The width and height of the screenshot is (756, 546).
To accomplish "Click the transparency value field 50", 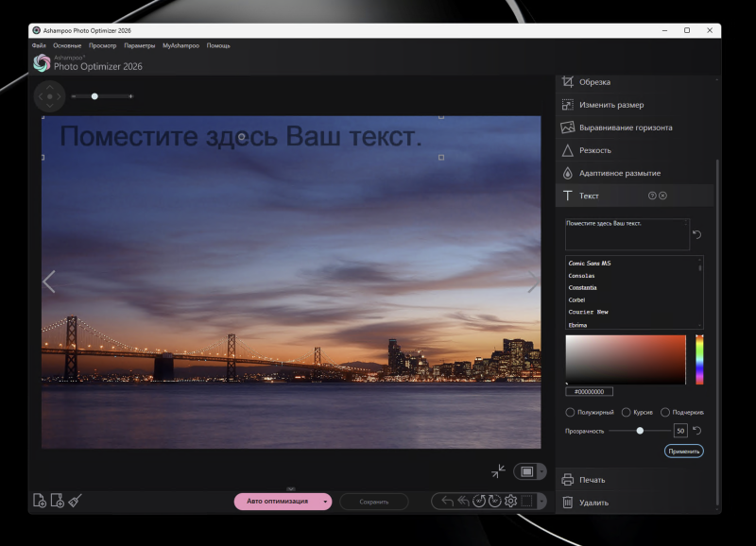I will 680,431.
